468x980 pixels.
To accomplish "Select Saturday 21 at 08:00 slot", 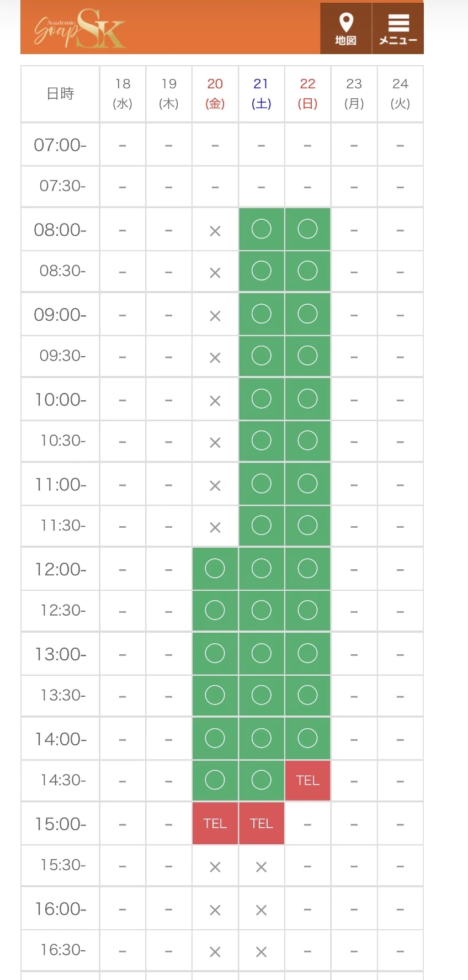I will pyautogui.click(x=261, y=229).
